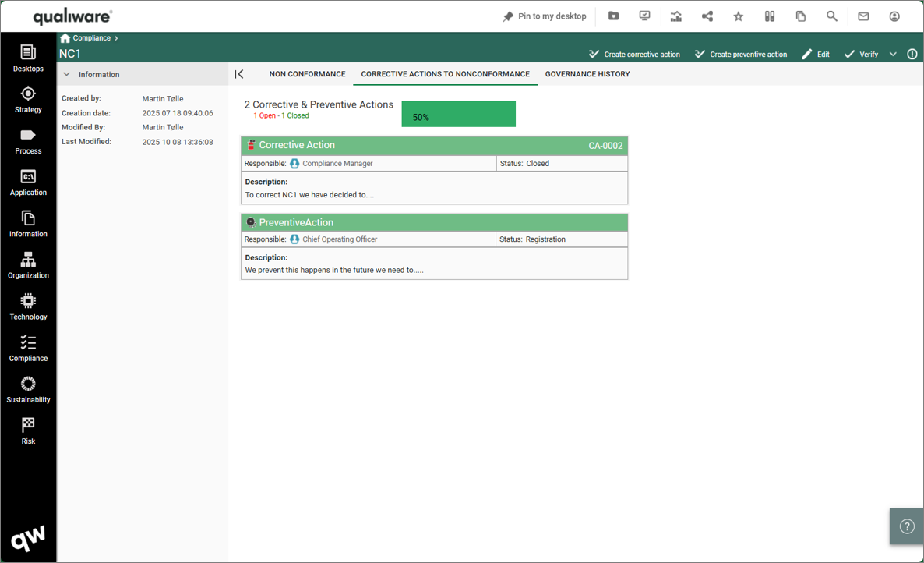Click Create preventive action
This screenshot has width=924, height=563.
[740, 55]
